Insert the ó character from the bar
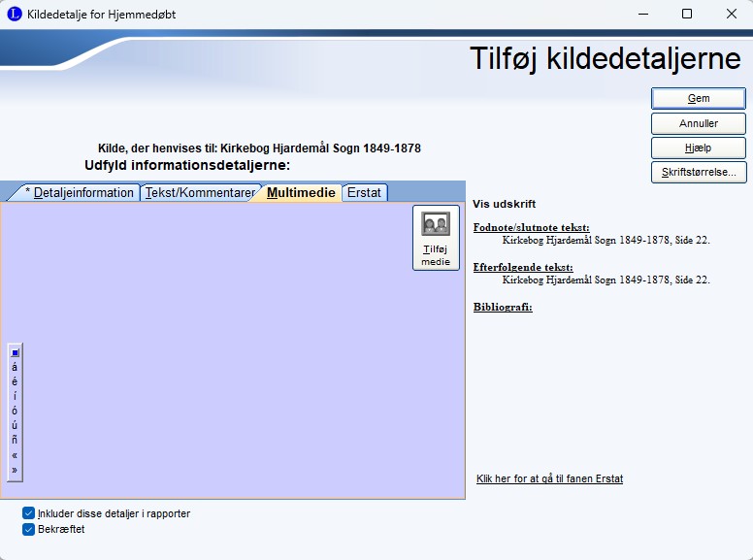753x560 pixels. click(x=15, y=412)
